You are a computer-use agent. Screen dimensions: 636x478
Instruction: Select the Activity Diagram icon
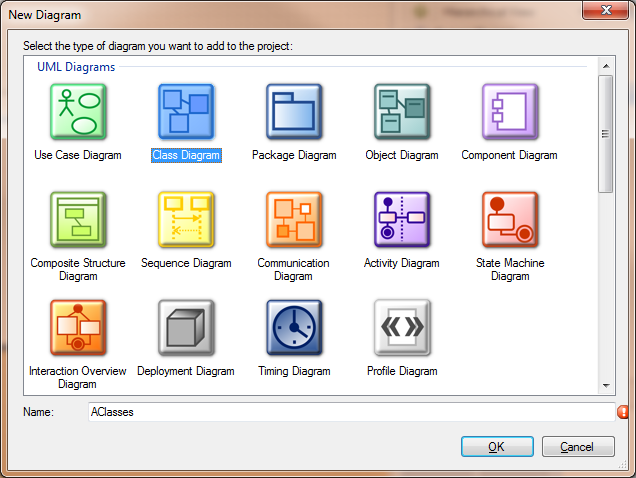(402, 220)
